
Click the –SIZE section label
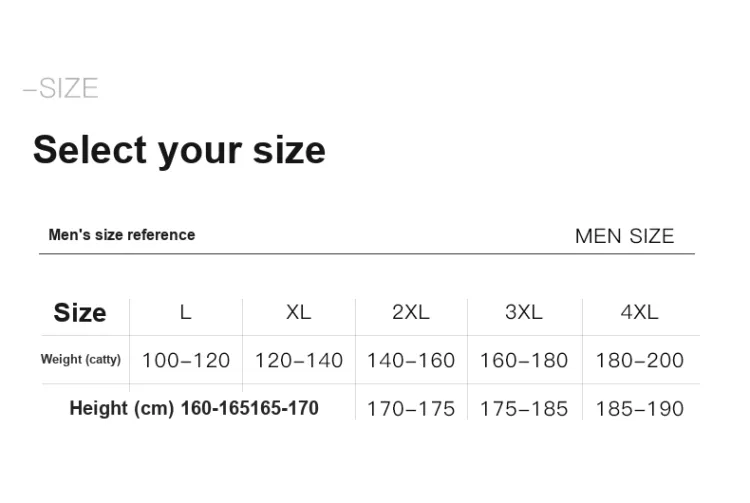[x=61, y=89]
